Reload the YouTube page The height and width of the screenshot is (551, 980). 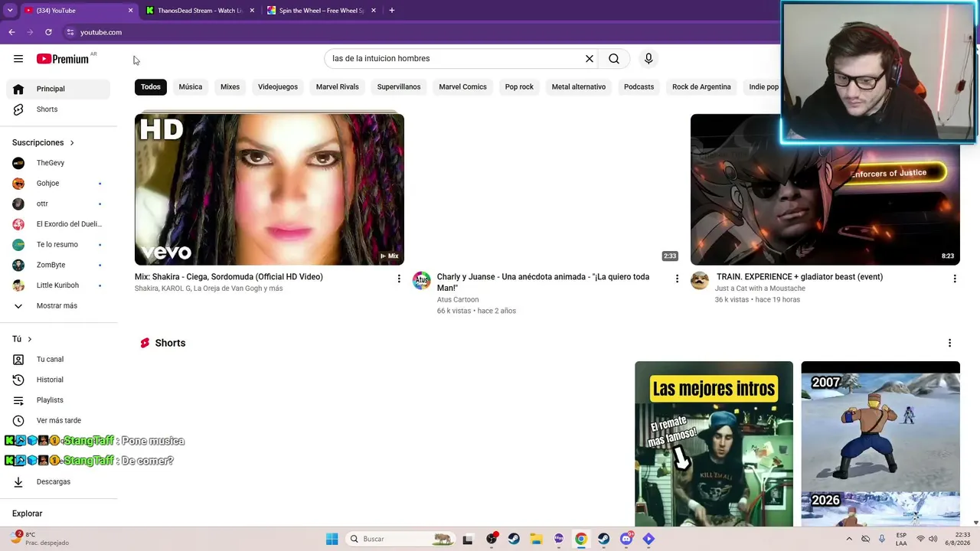[x=48, y=32]
